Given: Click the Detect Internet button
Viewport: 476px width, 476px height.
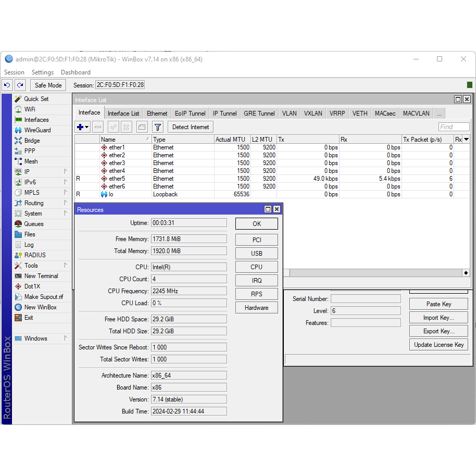Looking at the screenshot, I should (191, 127).
